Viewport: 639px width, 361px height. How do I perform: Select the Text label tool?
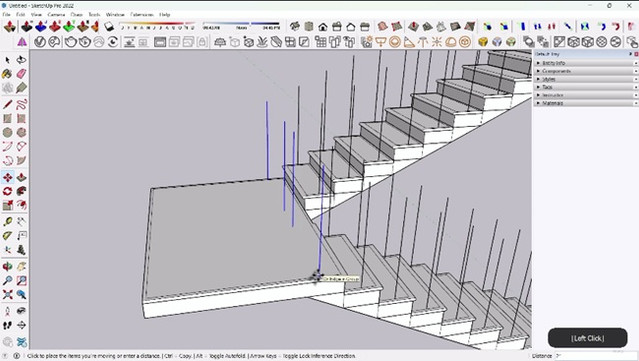point(21,236)
